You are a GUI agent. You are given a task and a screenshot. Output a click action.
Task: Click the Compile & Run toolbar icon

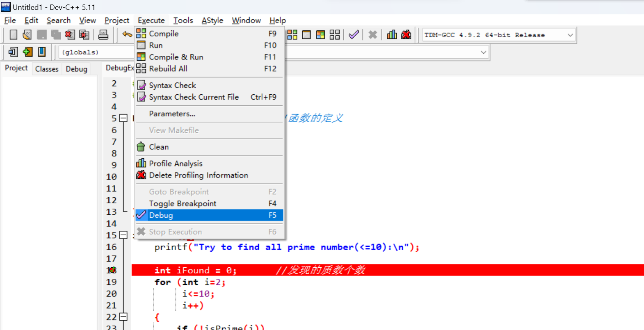coord(320,35)
